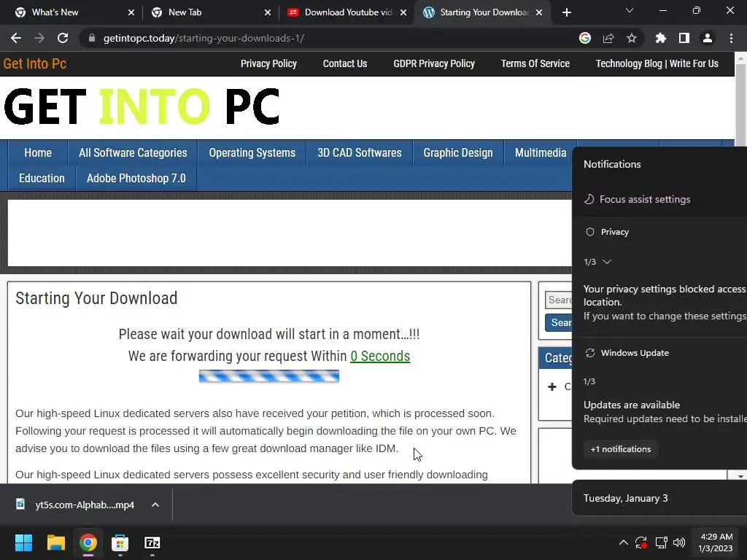Open the GDPR Privacy Policy link
The width and height of the screenshot is (747, 560).
tap(434, 64)
